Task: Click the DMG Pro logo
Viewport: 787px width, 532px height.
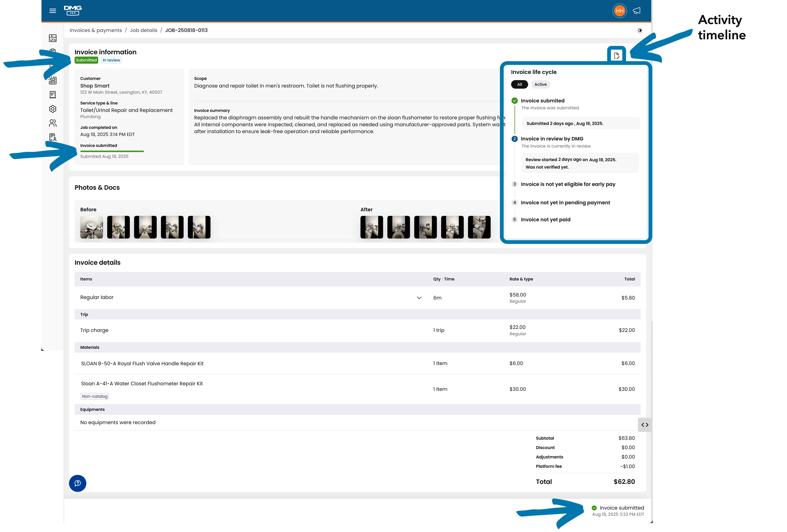Action: click(73, 11)
